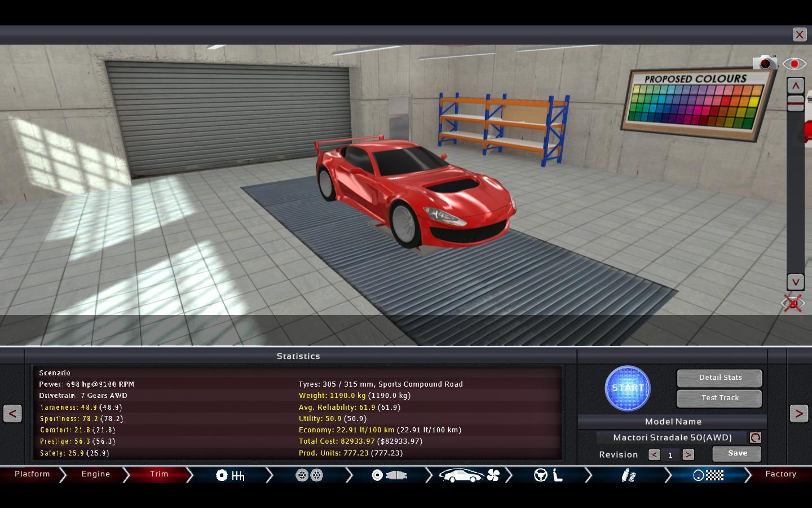Open the wheels and tyres tab
The width and height of the screenshot is (812, 508).
click(309, 475)
